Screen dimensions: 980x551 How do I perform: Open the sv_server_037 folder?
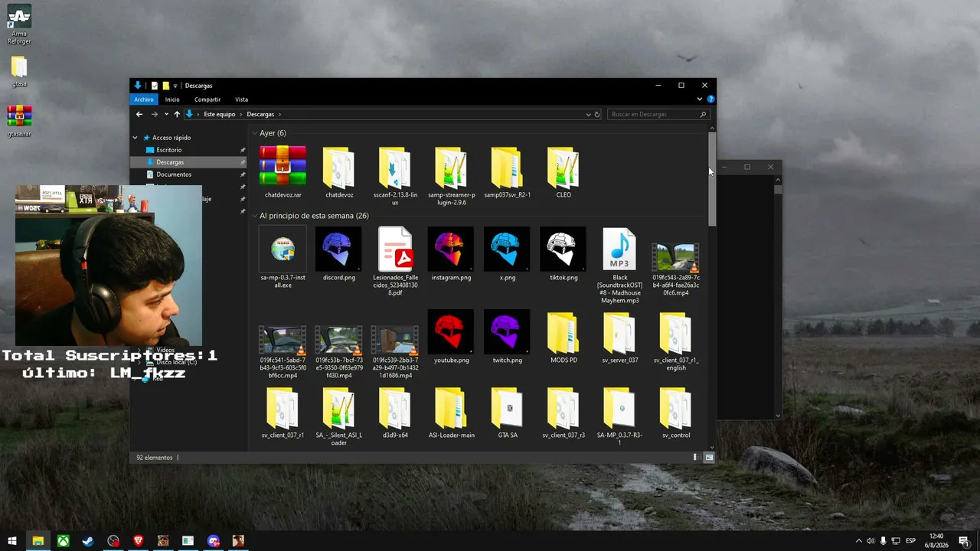(x=619, y=337)
